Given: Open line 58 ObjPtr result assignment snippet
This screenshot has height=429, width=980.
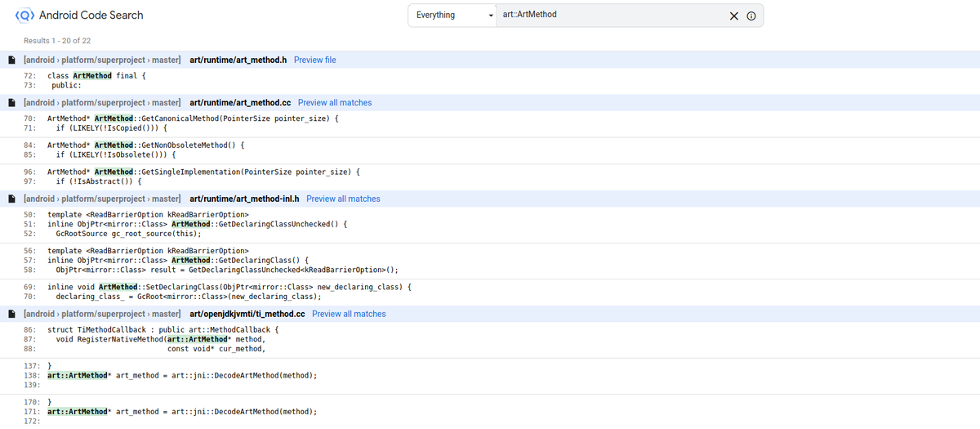Looking at the screenshot, I should (227, 270).
